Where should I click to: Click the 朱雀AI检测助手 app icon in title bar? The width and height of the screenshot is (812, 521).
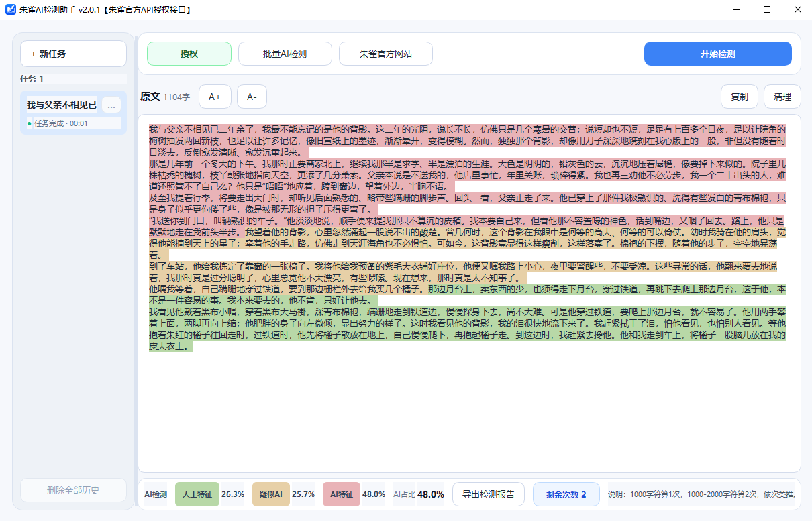pyautogui.click(x=10, y=10)
